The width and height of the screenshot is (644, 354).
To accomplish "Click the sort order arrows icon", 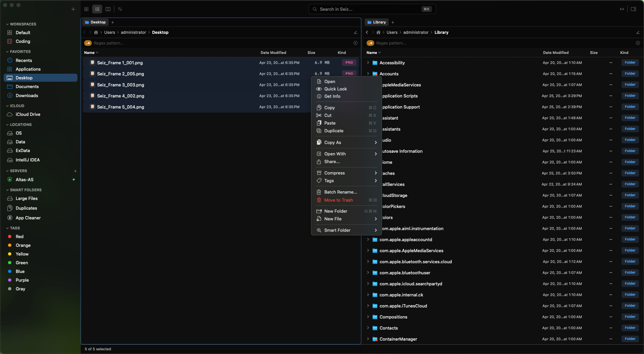I will tap(120, 9).
